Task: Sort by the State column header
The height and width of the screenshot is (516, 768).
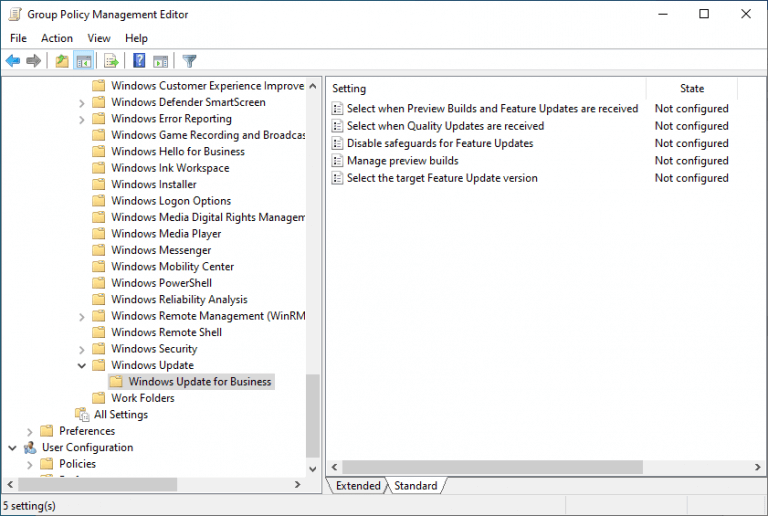Action: 692,89
